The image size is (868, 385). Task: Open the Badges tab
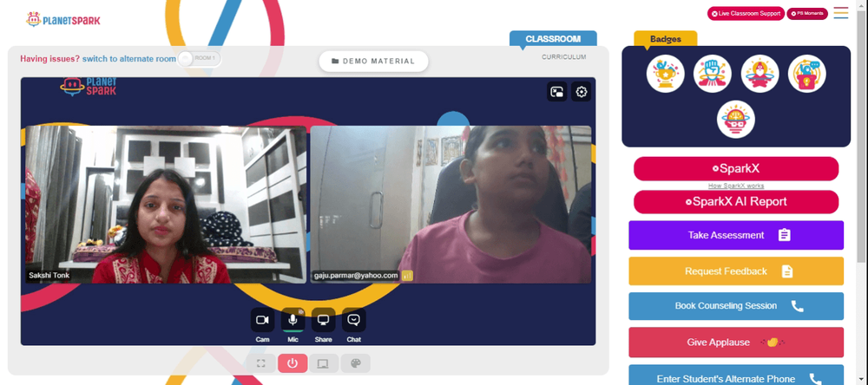[x=666, y=39]
